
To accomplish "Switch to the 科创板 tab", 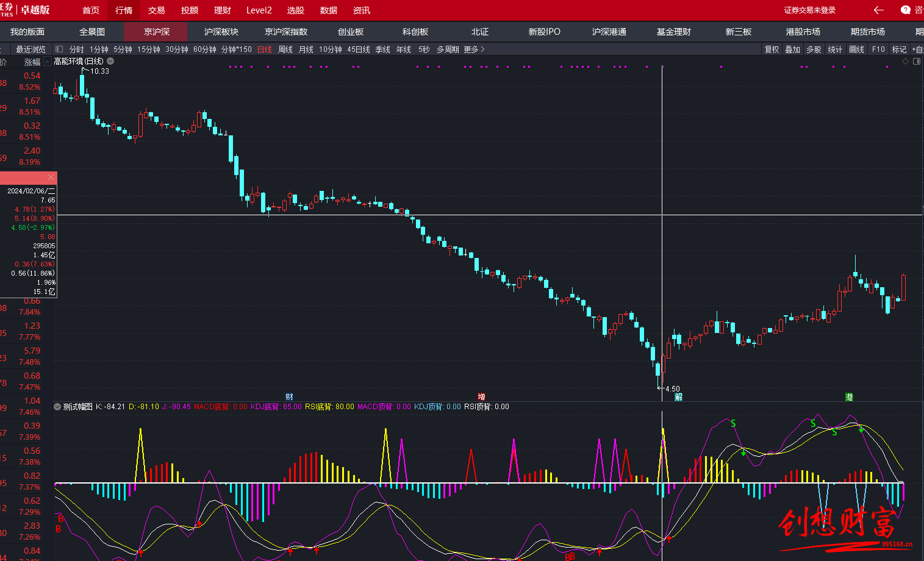I will coord(415,32).
